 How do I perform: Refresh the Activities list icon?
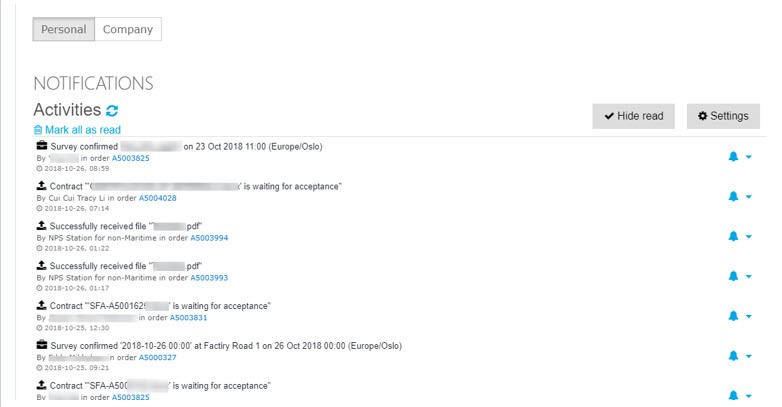click(112, 110)
